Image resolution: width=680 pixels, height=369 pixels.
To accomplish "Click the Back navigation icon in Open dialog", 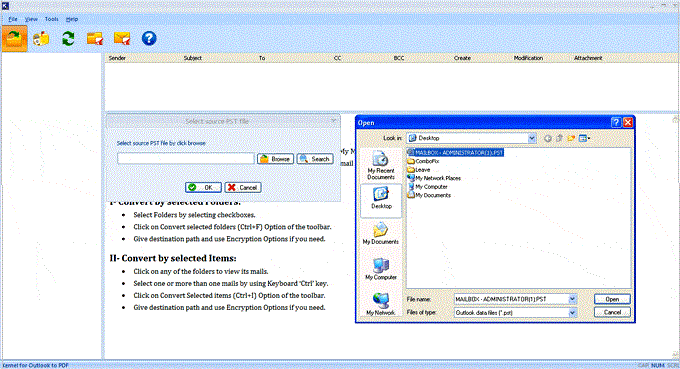I will coord(548,138).
